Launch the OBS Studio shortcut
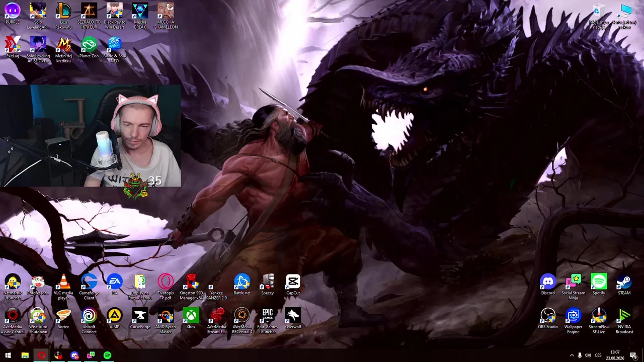 [548, 319]
